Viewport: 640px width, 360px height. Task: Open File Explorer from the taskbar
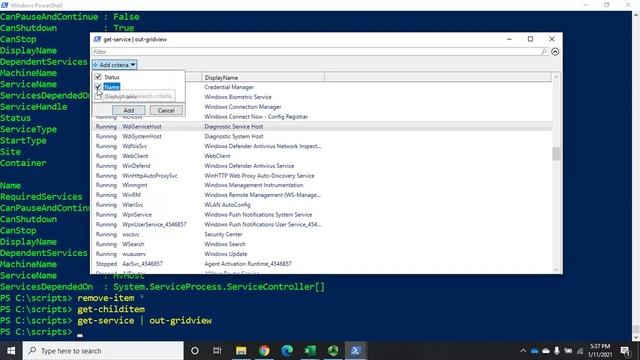241,351
